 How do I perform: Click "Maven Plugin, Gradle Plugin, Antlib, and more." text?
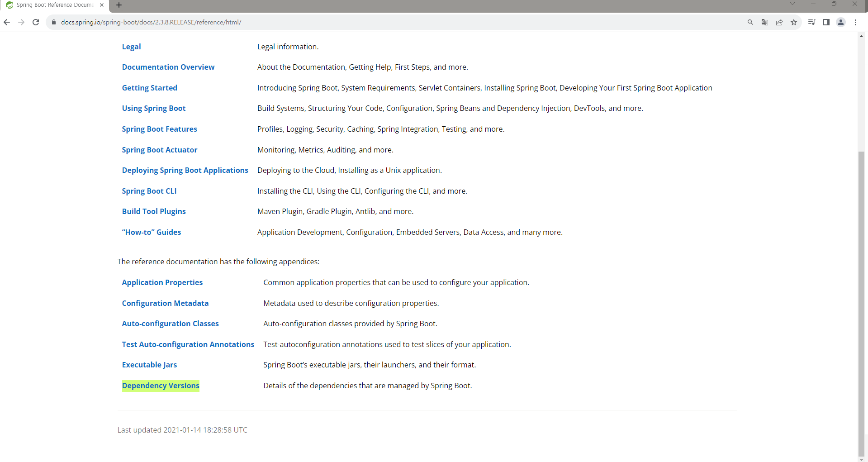click(335, 211)
